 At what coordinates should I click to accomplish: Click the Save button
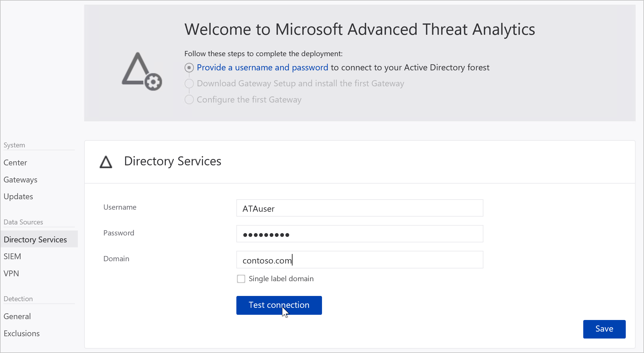(x=604, y=329)
